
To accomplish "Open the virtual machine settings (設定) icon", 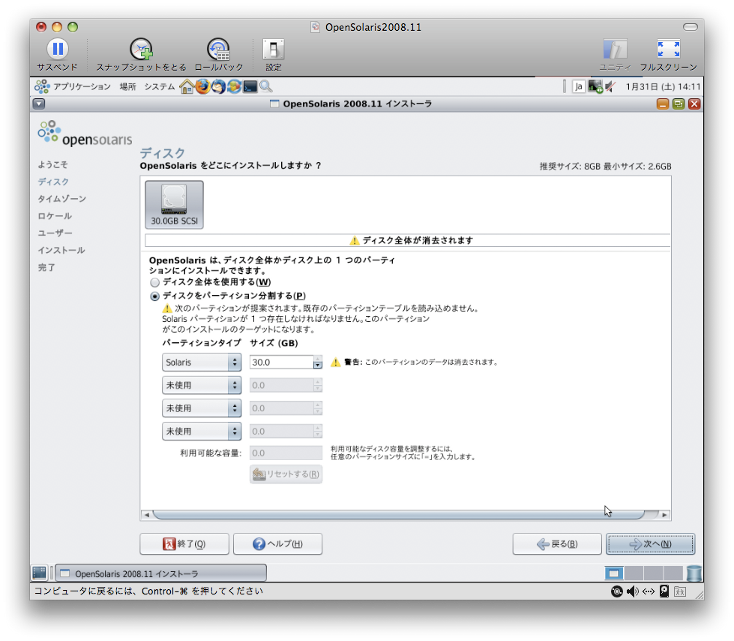I will coord(273,49).
